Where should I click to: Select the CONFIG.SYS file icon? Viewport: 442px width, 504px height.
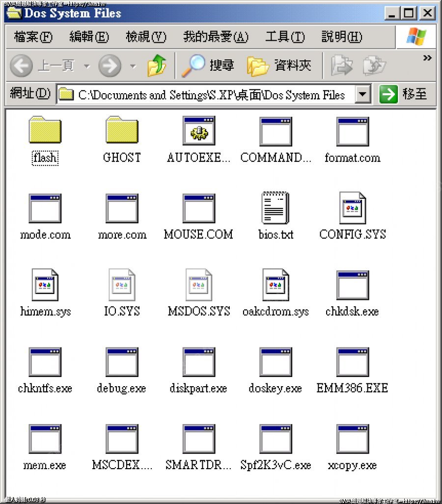[x=353, y=208]
